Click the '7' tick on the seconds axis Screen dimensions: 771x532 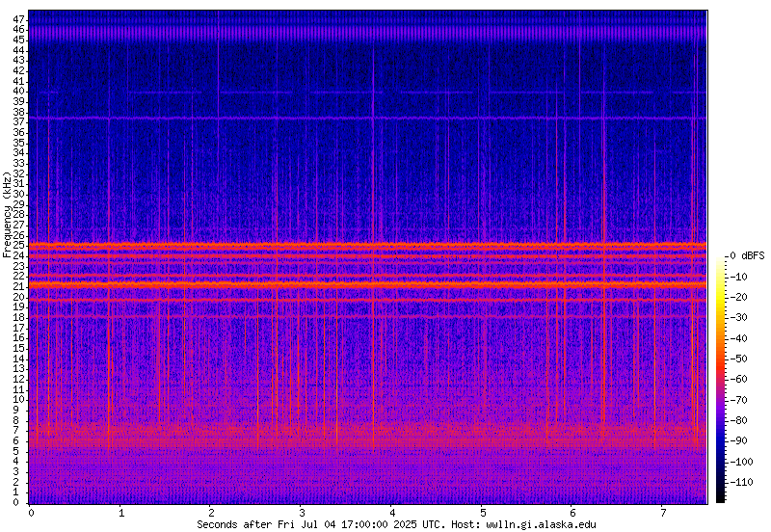[x=663, y=514]
